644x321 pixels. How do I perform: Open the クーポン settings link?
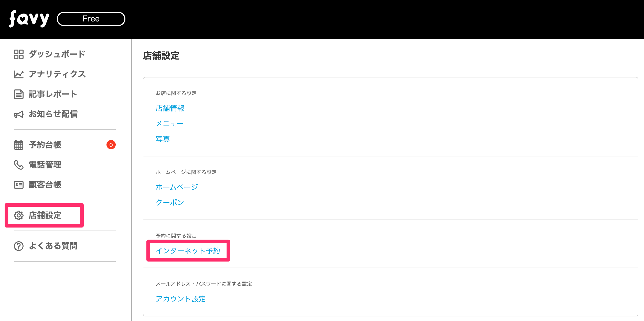(x=170, y=202)
